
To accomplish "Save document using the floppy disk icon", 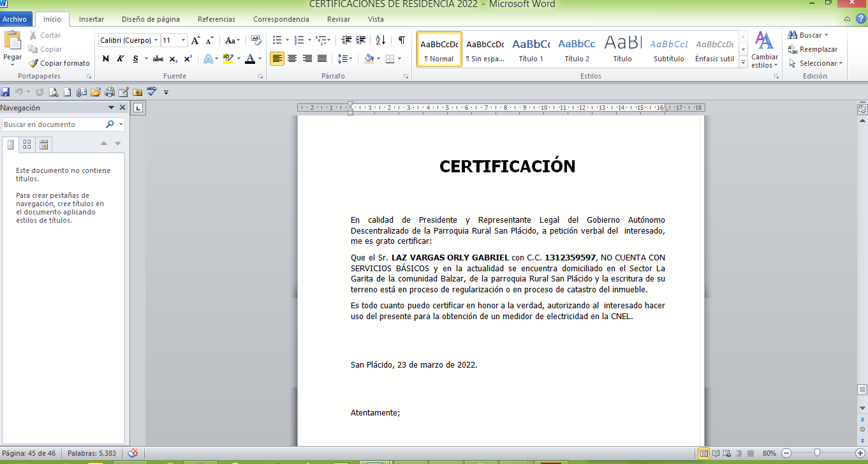I will 6,92.
